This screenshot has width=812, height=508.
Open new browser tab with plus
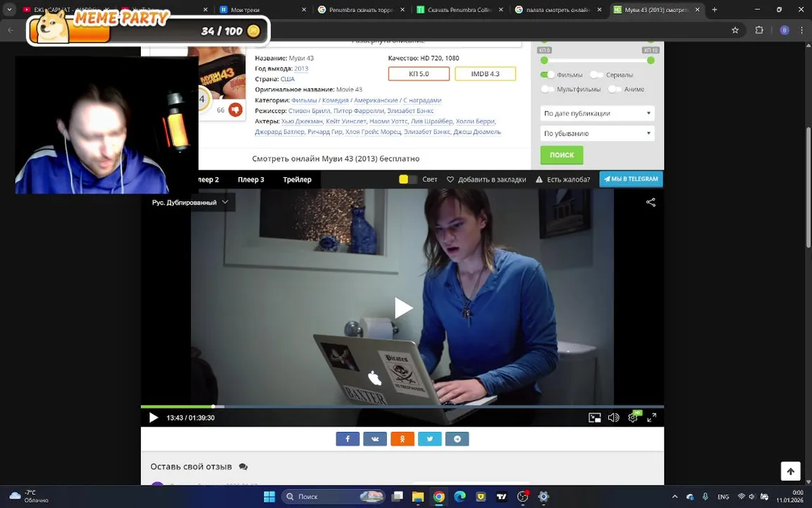[x=715, y=9]
